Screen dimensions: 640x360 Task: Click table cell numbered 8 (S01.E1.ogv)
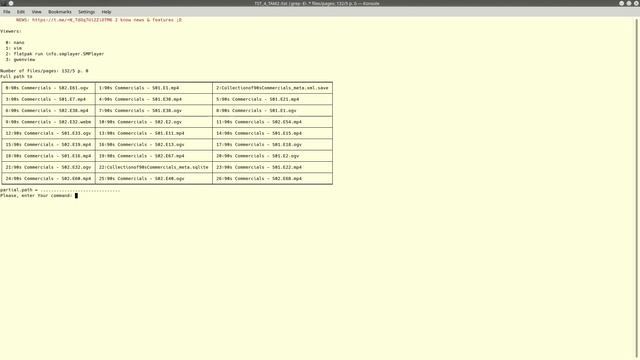point(272,111)
